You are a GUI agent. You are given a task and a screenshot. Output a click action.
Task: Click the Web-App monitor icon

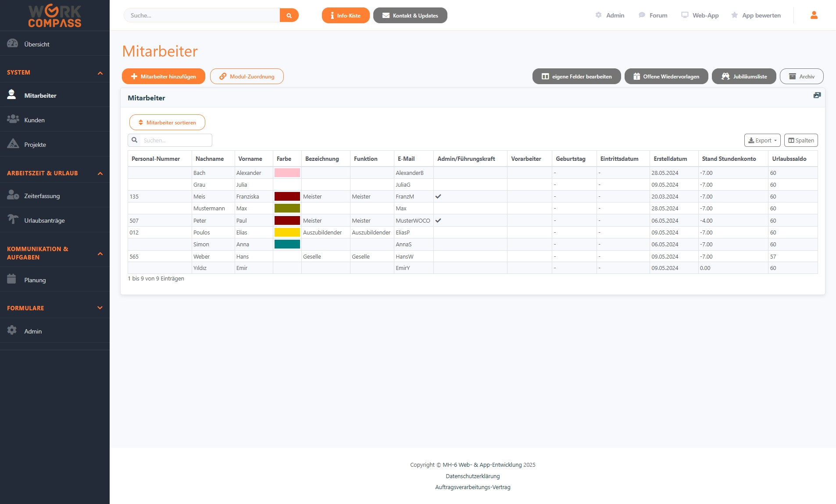[684, 14]
